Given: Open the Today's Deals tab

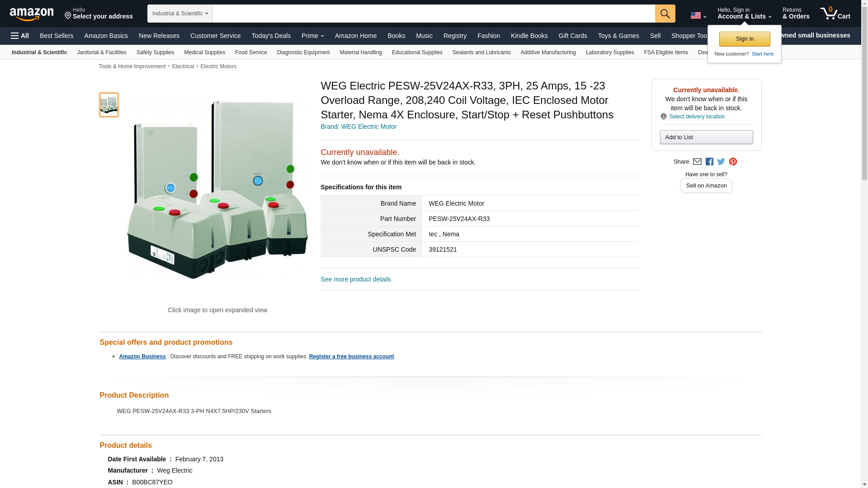Looking at the screenshot, I should 271,36.
